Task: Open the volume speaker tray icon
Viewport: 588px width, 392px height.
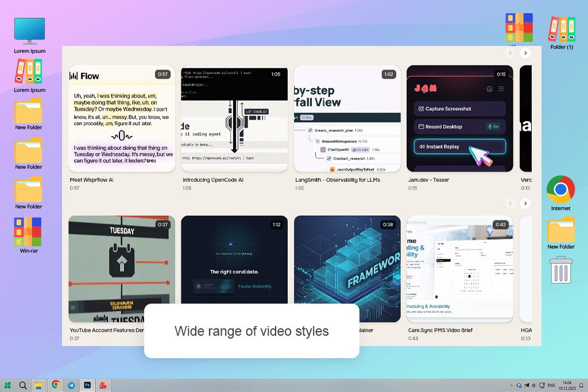Action: point(534,385)
